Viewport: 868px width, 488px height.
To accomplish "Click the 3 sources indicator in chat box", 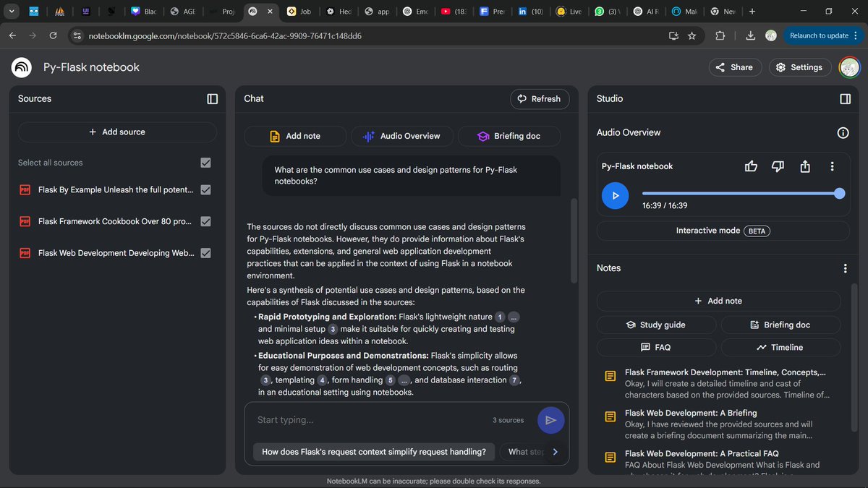I will (x=509, y=420).
